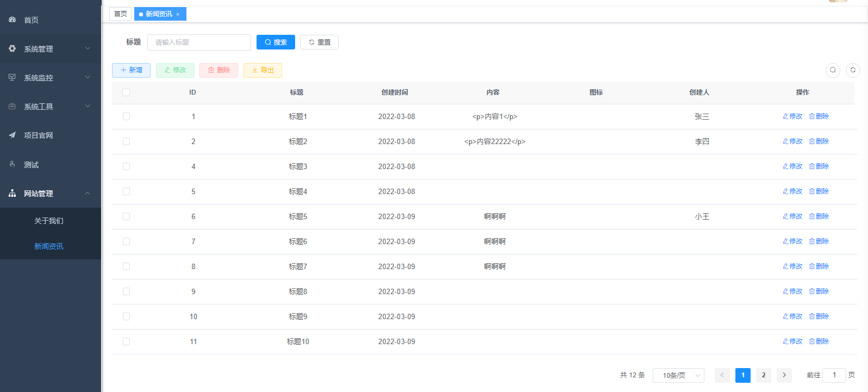Check the checkbox for row ID 5

pos(126,191)
